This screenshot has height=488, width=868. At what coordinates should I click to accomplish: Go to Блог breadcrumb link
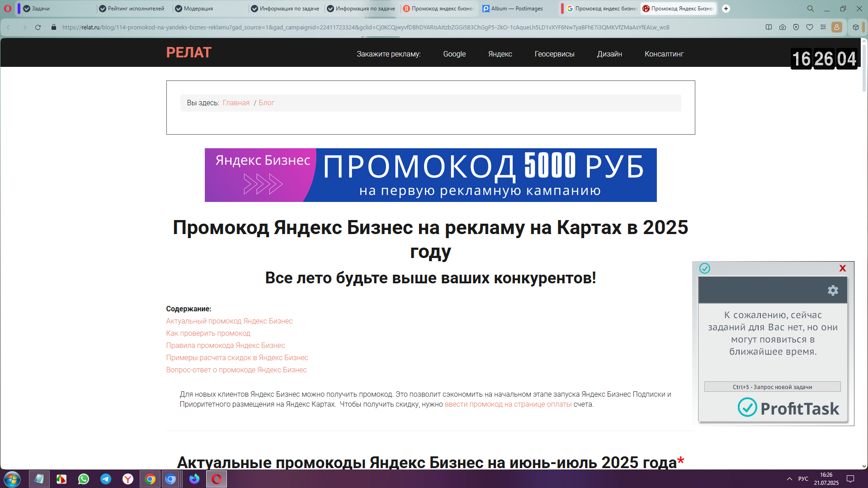click(x=266, y=103)
